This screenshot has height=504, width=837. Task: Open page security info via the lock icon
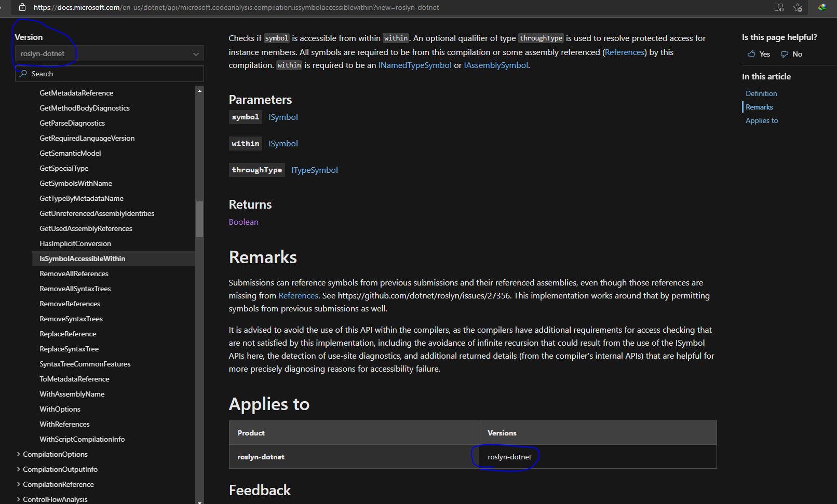pyautogui.click(x=21, y=7)
